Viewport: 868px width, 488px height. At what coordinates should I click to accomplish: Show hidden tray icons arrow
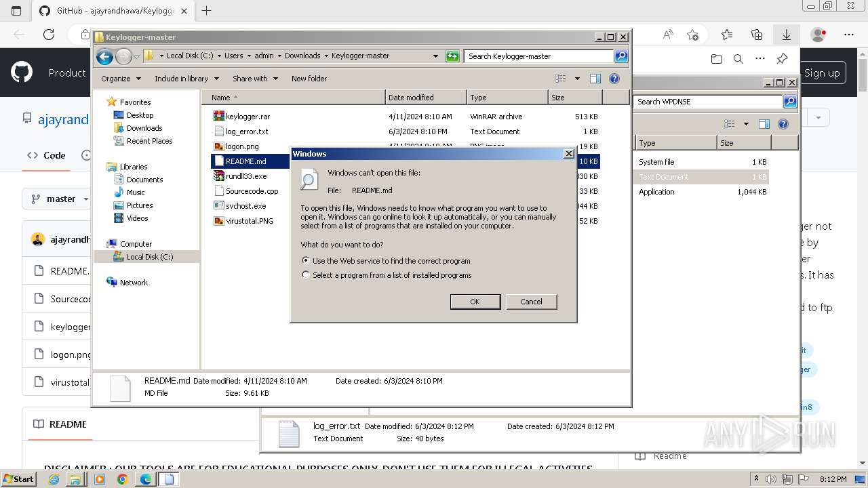coord(757,479)
